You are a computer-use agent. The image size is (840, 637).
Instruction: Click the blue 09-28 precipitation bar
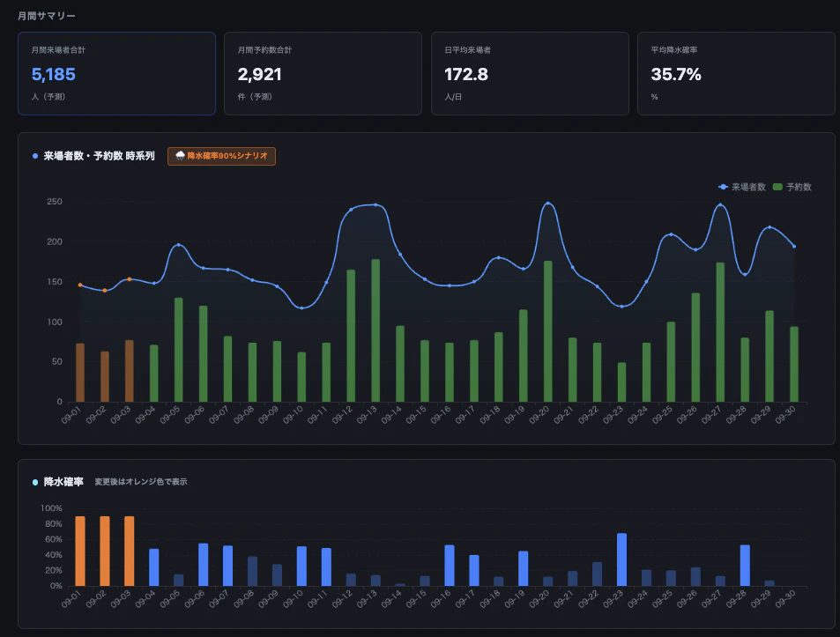pos(745,566)
